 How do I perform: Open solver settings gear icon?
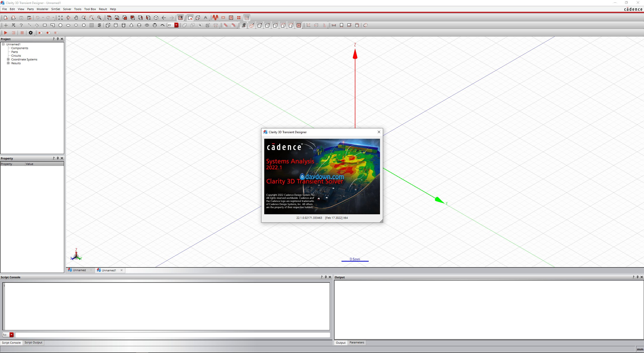31,33
